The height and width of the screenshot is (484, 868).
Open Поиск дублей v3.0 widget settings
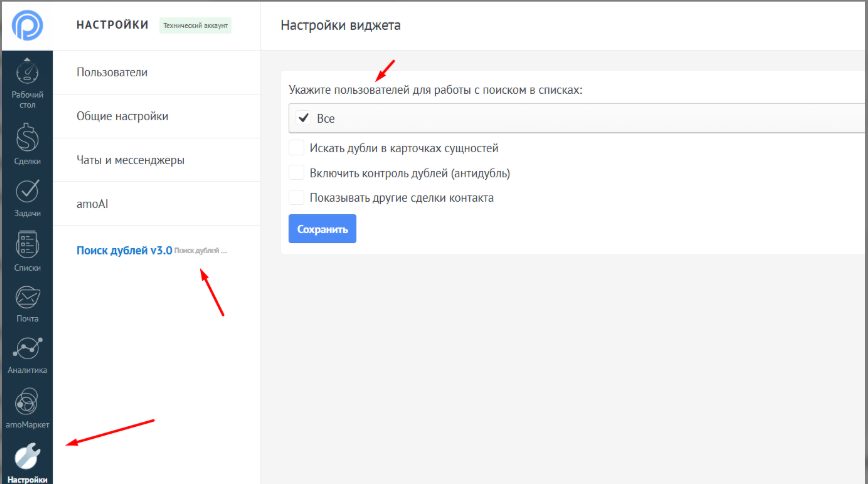pos(125,250)
